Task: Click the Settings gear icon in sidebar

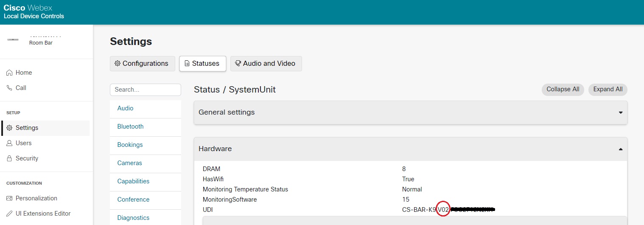Action: 9,128
